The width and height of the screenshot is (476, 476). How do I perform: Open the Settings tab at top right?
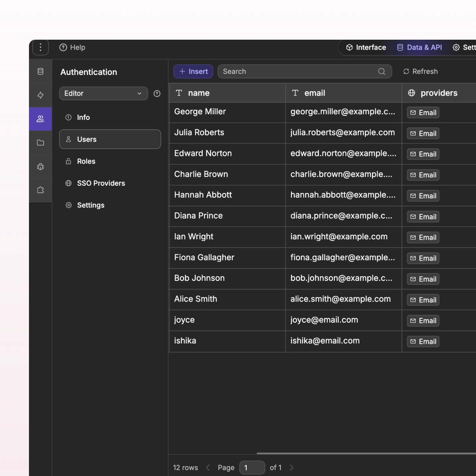(x=464, y=47)
